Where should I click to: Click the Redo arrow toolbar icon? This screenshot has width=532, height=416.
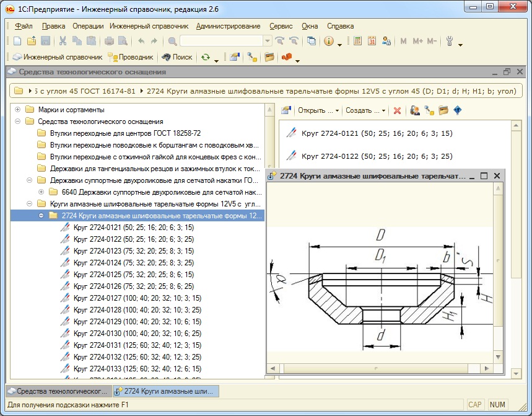click(x=154, y=41)
